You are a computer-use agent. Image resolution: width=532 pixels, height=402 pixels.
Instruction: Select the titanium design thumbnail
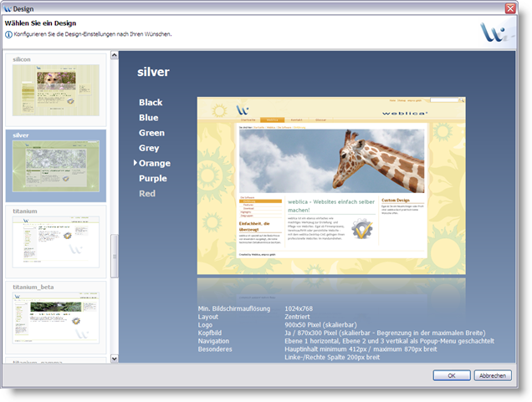coord(56,242)
